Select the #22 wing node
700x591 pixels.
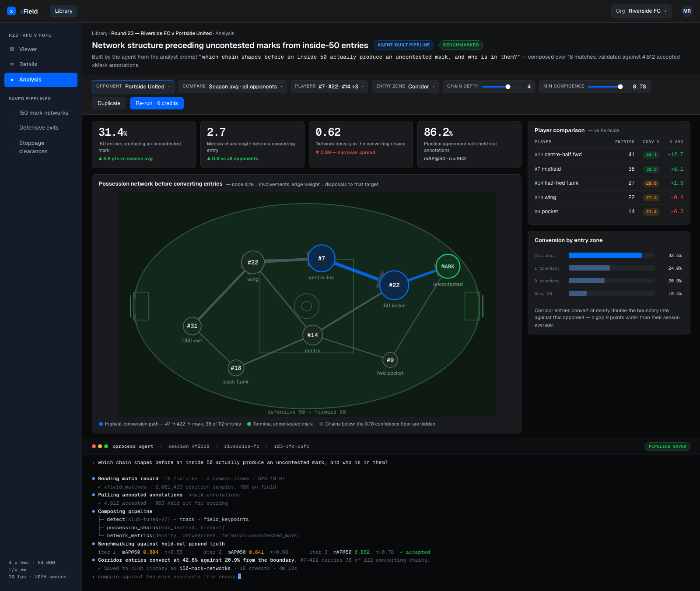click(253, 262)
